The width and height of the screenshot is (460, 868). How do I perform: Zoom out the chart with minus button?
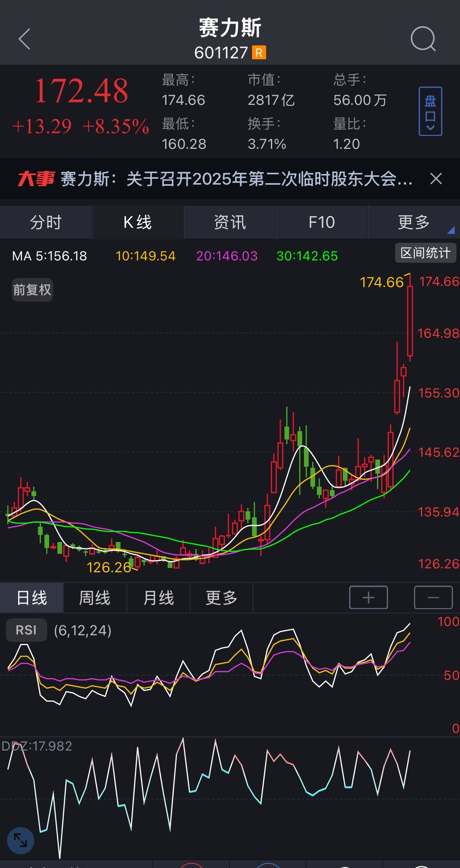pos(433,597)
